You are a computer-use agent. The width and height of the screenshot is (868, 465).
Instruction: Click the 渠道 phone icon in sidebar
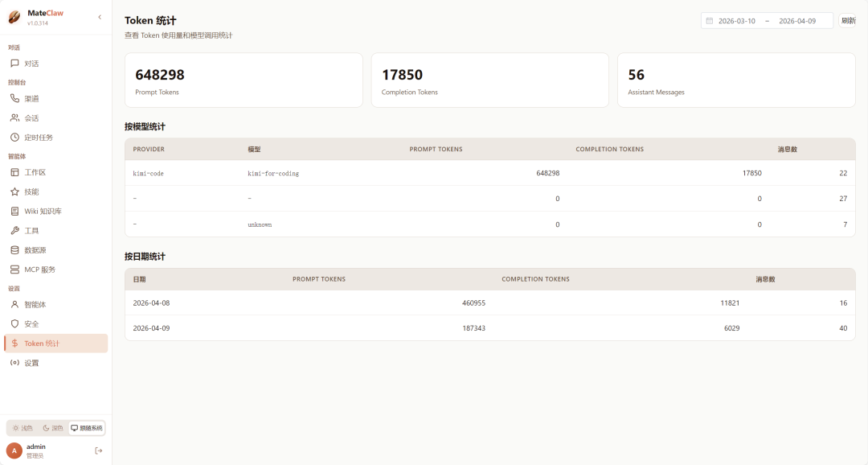tap(14, 99)
